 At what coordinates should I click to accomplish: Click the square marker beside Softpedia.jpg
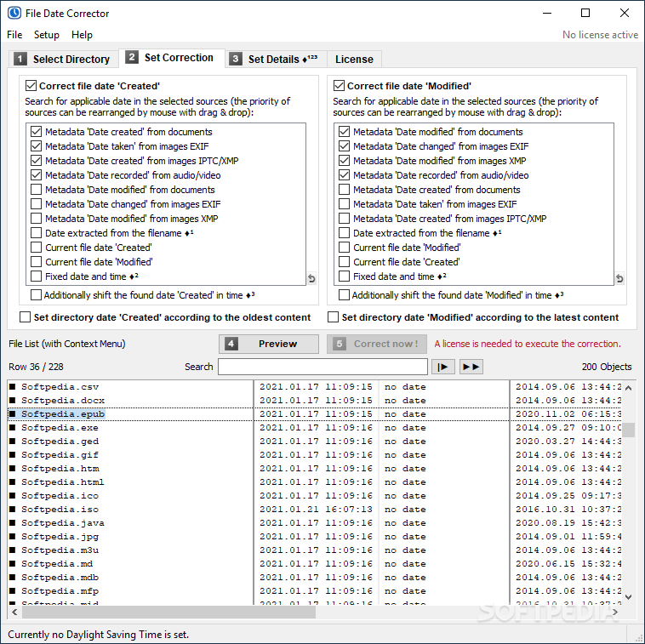13,536
